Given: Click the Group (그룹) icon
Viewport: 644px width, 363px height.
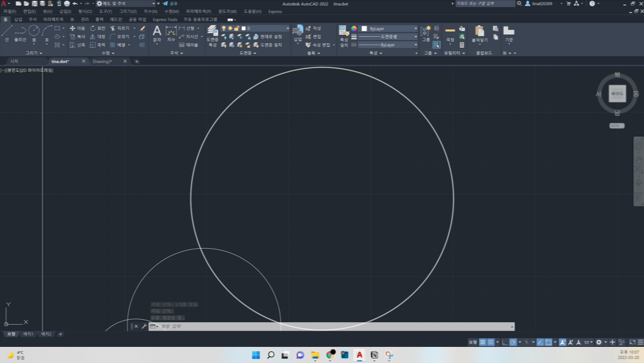Looking at the screenshot, I should pos(426,34).
